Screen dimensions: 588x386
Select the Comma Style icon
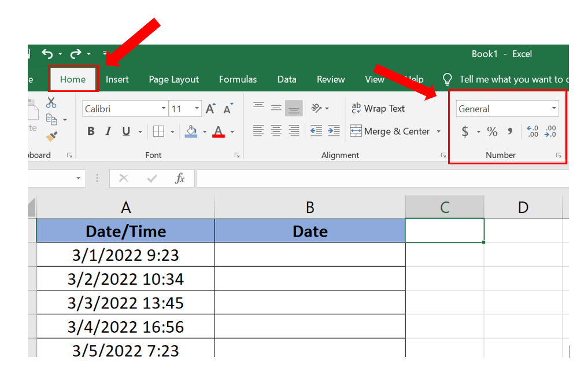511,132
